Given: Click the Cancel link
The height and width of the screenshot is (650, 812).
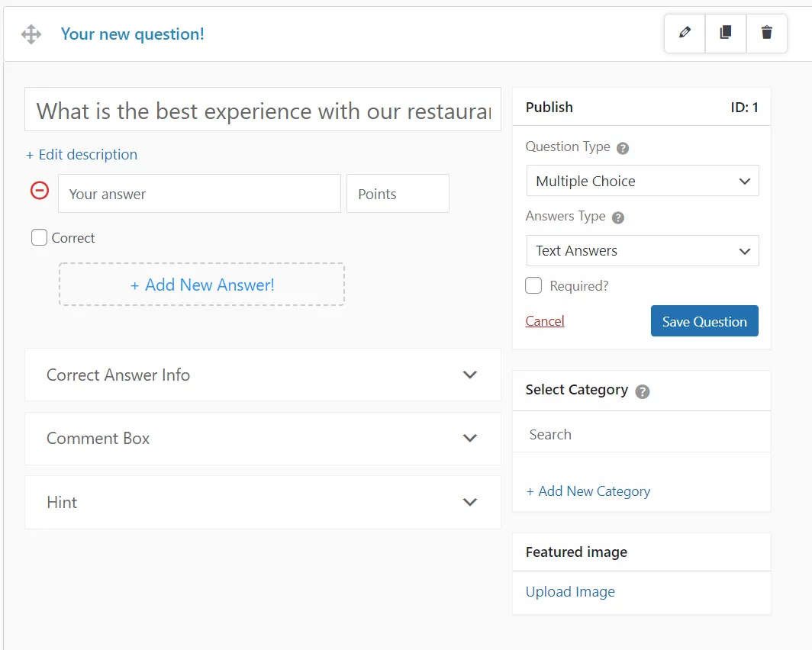Looking at the screenshot, I should click(x=545, y=321).
